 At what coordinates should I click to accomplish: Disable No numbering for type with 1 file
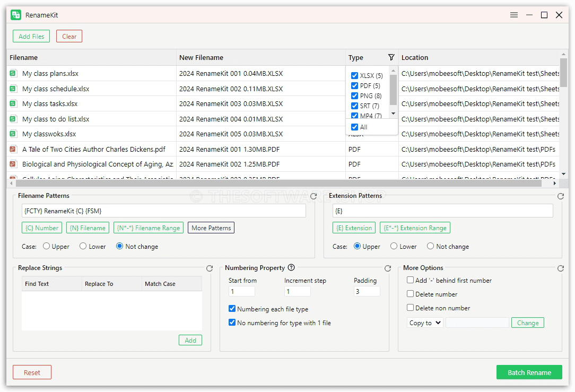coord(232,323)
